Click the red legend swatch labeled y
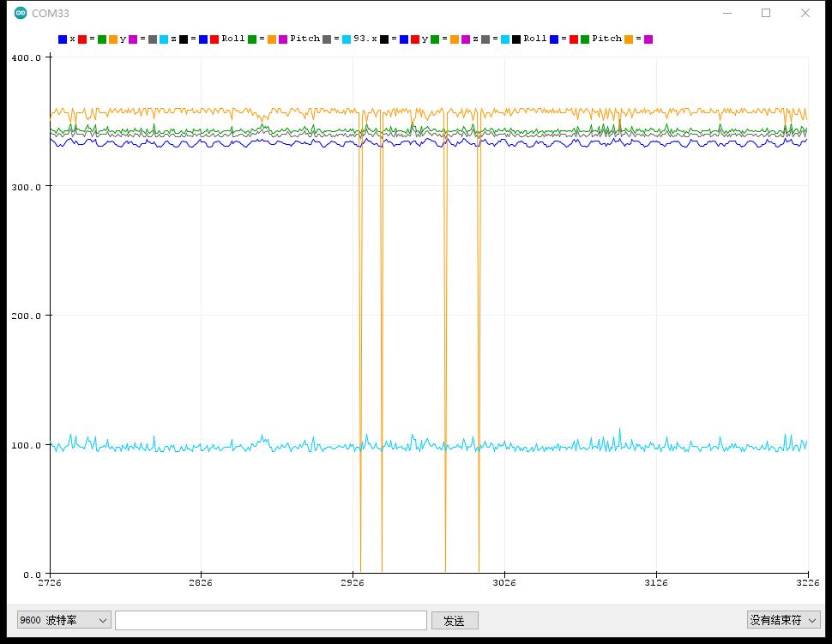Screen dimensions: 832x644 (x=415, y=39)
